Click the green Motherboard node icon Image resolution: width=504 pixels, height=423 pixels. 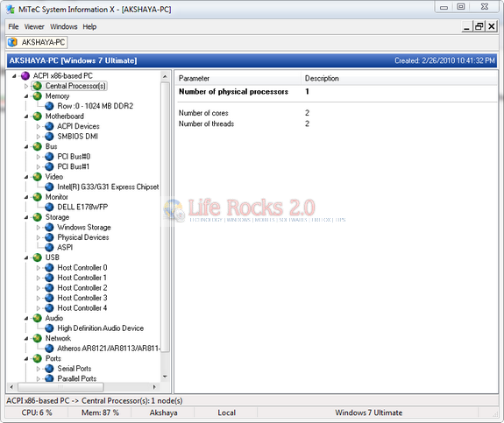point(38,116)
